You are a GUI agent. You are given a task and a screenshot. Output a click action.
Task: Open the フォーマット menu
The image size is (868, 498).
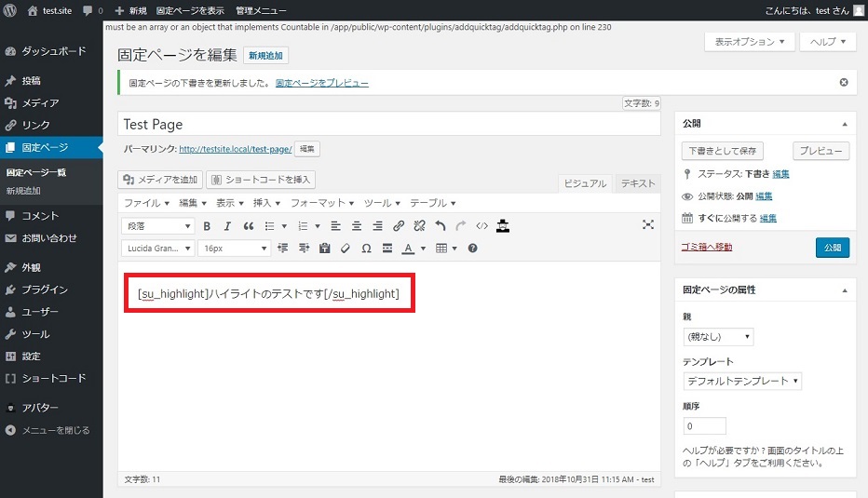point(322,203)
